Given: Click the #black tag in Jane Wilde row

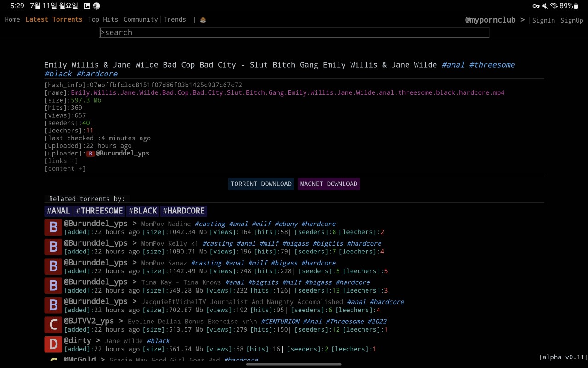Looking at the screenshot, I should (158, 341).
